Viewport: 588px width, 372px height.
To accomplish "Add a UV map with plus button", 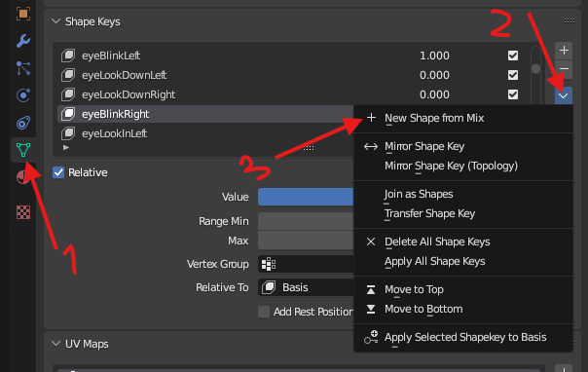I will pos(564,368).
